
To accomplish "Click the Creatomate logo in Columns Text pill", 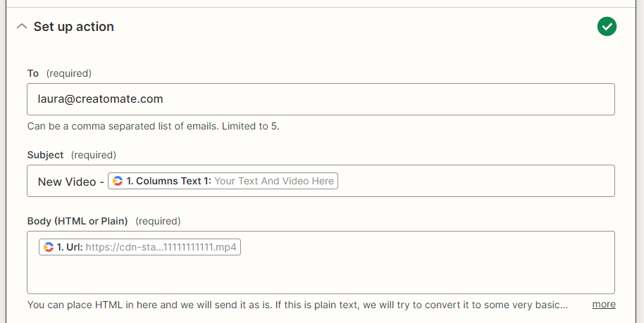I will pyautogui.click(x=118, y=181).
